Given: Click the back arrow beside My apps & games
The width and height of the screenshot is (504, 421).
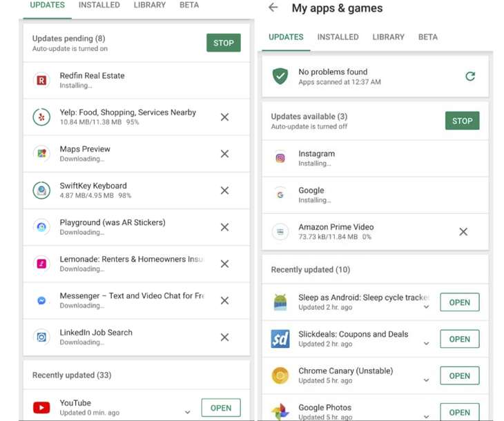Looking at the screenshot, I should pos(273,8).
